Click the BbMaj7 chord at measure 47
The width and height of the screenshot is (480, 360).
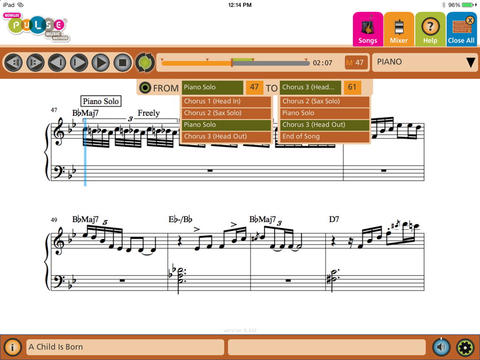(85, 113)
